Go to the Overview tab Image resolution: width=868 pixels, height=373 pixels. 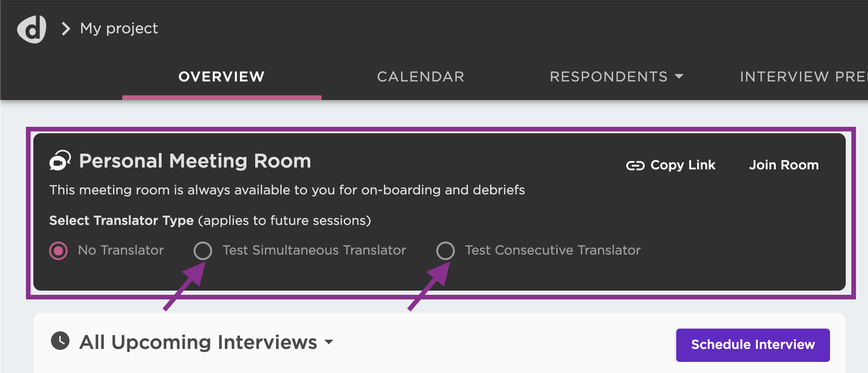click(221, 76)
